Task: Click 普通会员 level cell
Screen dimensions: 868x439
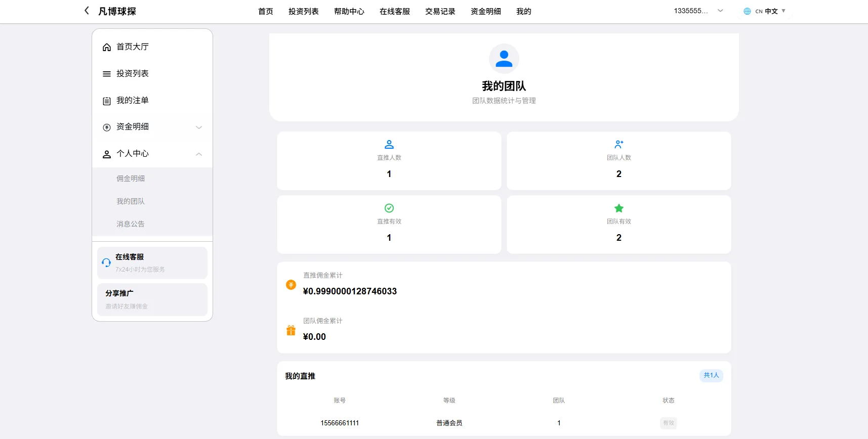Action: pos(449,423)
